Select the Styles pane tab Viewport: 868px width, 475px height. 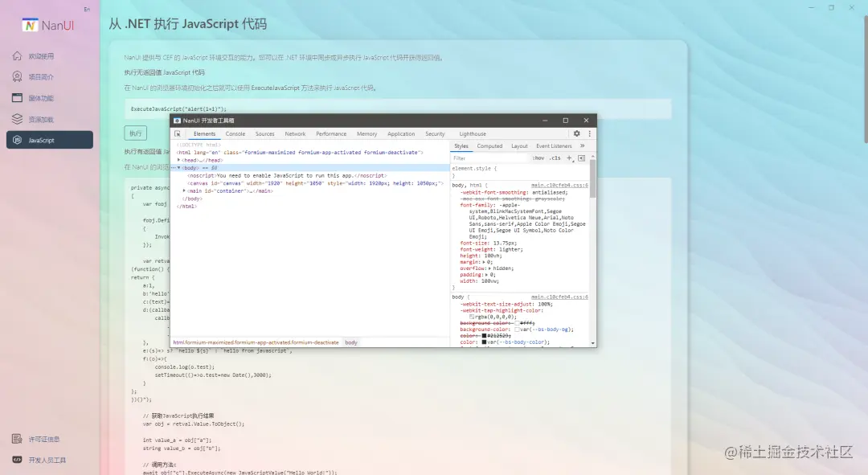coord(461,146)
